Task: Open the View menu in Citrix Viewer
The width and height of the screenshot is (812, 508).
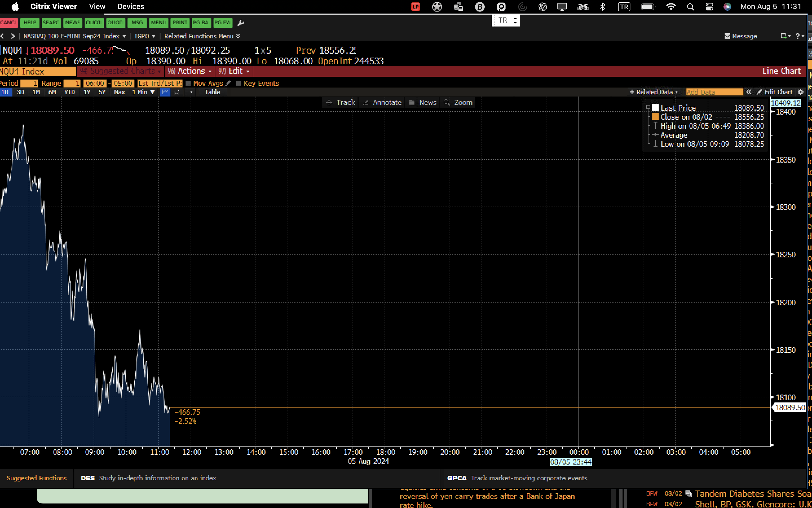Action: [97, 6]
